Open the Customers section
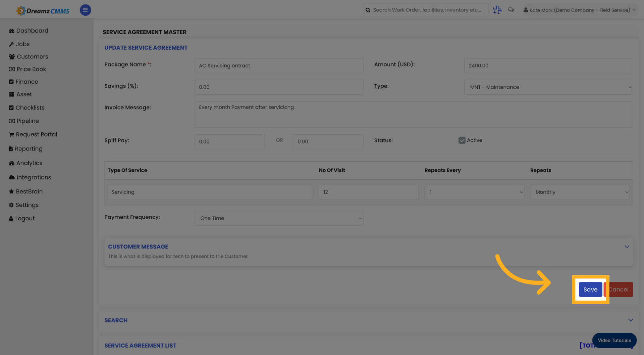 (32, 56)
